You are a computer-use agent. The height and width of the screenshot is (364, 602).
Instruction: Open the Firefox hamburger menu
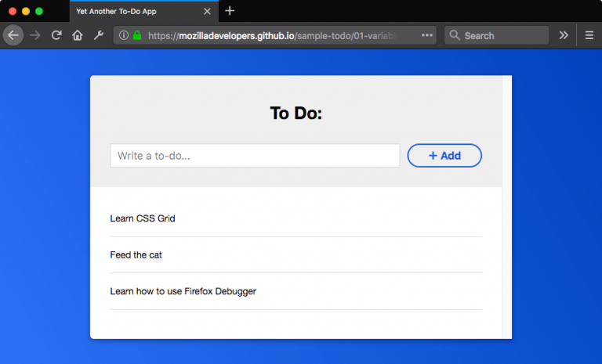tap(589, 36)
